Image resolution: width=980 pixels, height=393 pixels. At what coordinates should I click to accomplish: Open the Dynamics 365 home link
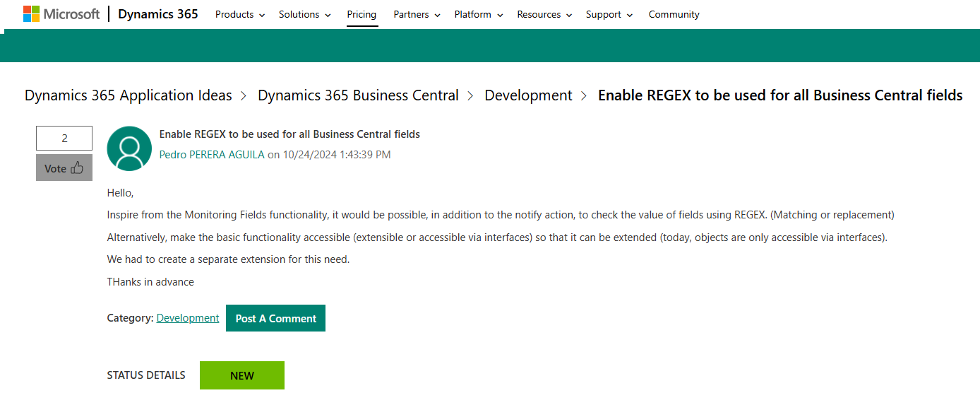coord(157,14)
